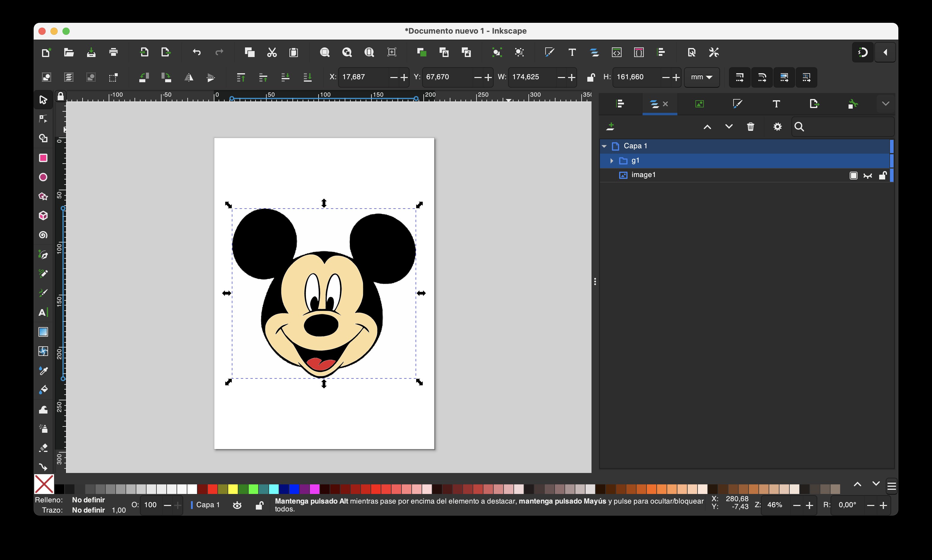Select the 3D box tool

pos(43,215)
